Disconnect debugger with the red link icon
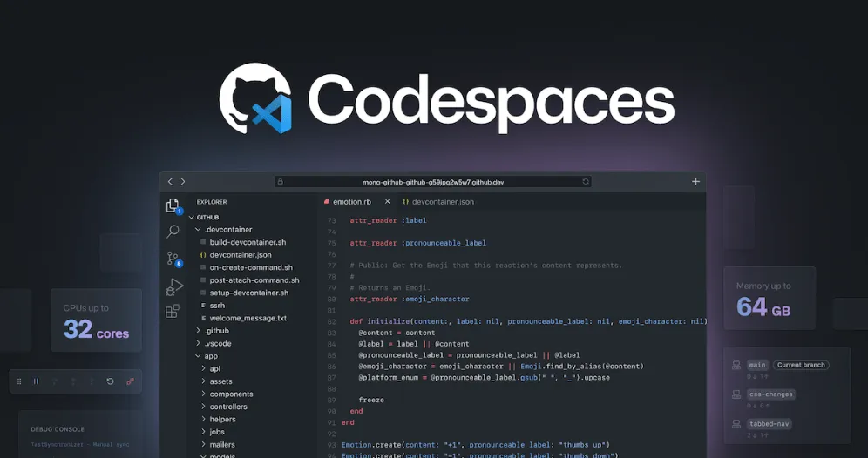Viewport: 868px width, 458px height. (x=130, y=381)
